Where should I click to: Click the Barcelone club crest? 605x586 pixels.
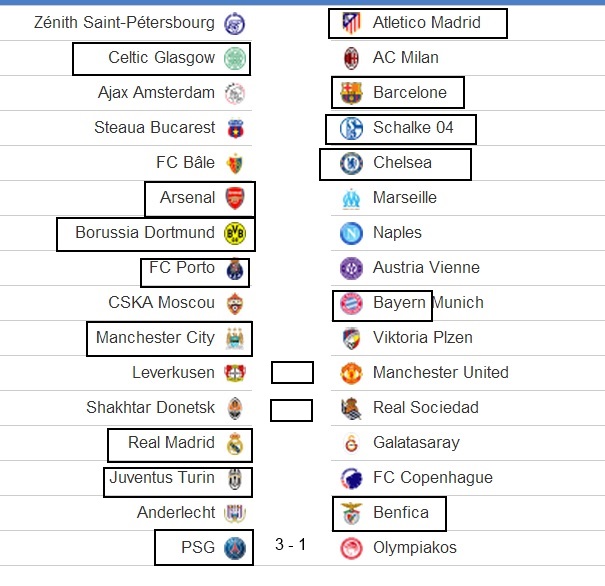point(351,93)
